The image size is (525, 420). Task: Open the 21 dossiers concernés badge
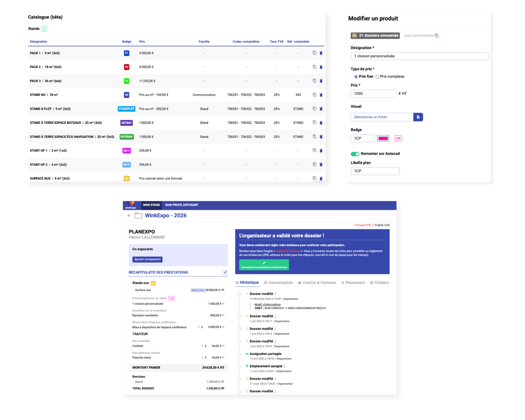click(375, 35)
